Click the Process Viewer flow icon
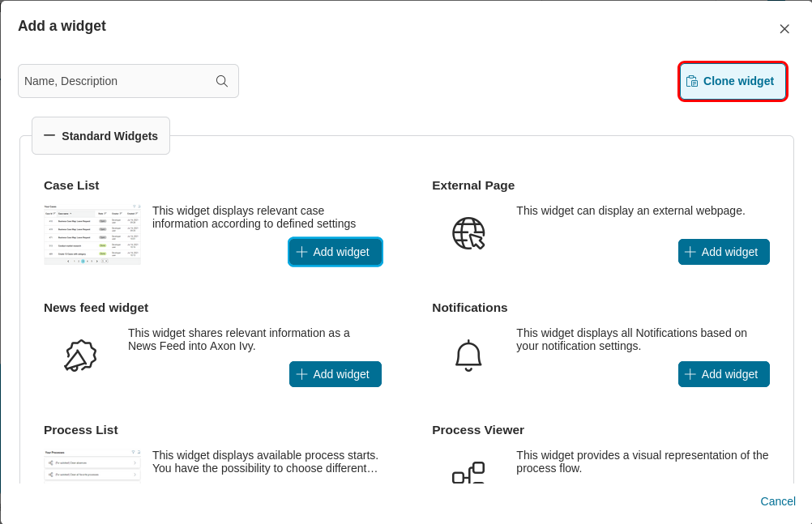This screenshot has height=524, width=812. pyautogui.click(x=468, y=472)
